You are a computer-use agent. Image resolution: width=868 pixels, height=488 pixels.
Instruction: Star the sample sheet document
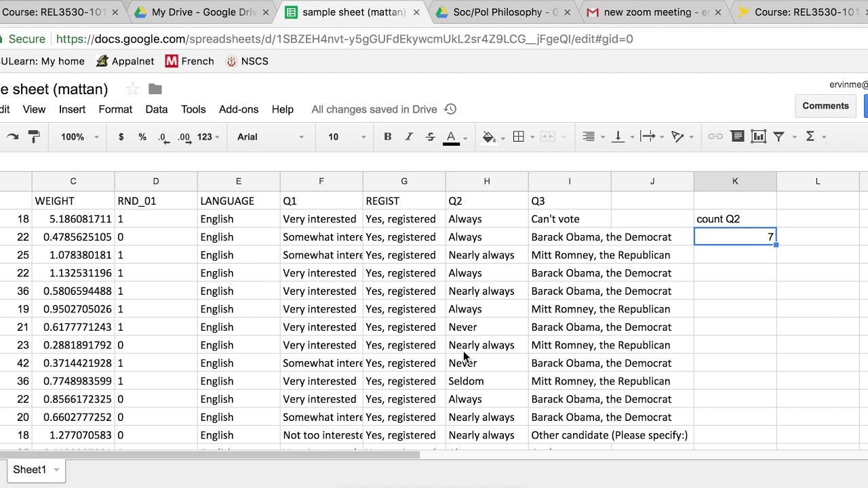point(133,89)
